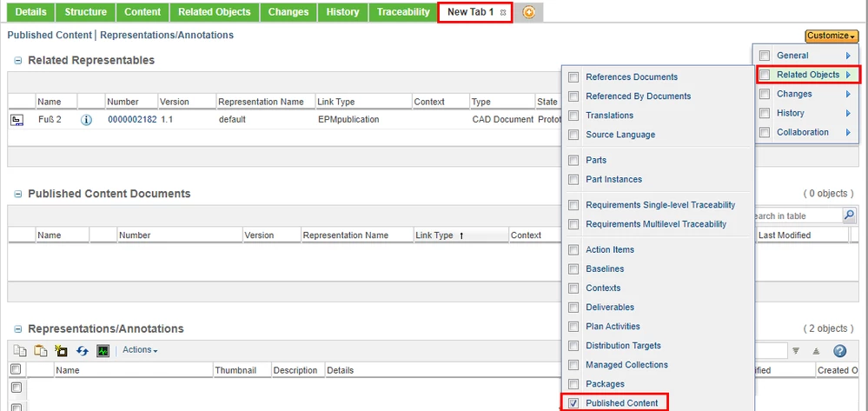The height and width of the screenshot is (411, 868).
Task: Check the Packages checkbox
Action: click(x=574, y=384)
